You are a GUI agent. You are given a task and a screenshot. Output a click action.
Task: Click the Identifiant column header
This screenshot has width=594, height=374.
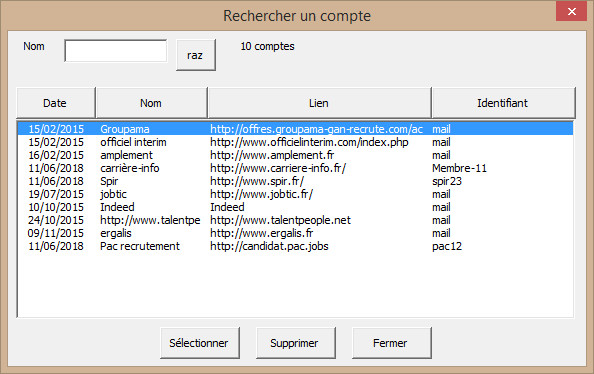(x=503, y=103)
